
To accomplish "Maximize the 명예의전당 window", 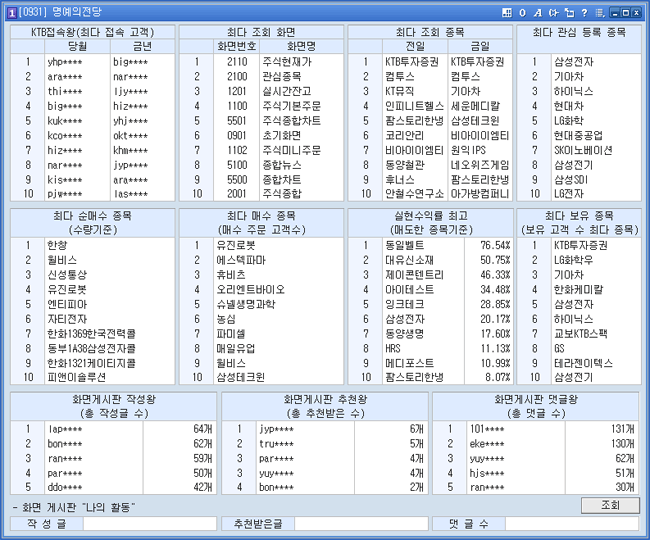I will click(x=626, y=11).
